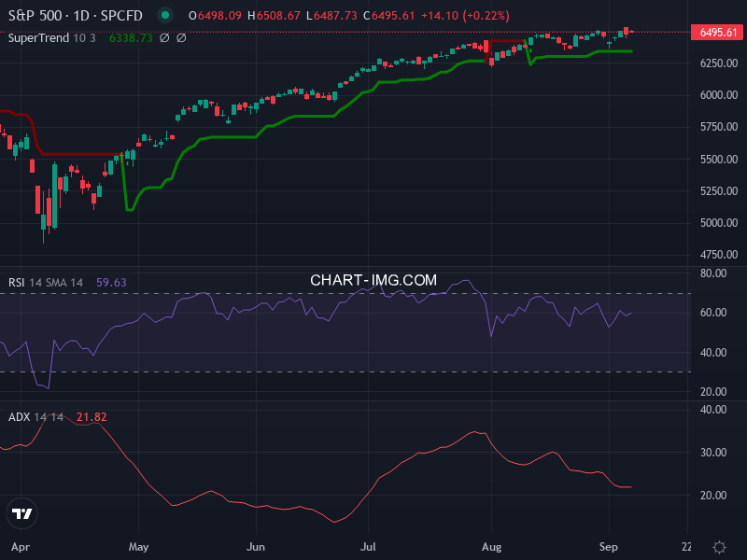Image resolution: width=747 pixels, height=560 pixels.
Task: Click the 5750.00 price axis label
Action: (x=719, y=127)
